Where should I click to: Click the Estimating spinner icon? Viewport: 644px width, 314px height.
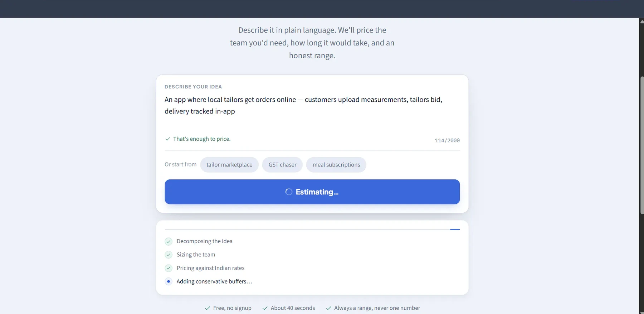(x=289, y=192)
